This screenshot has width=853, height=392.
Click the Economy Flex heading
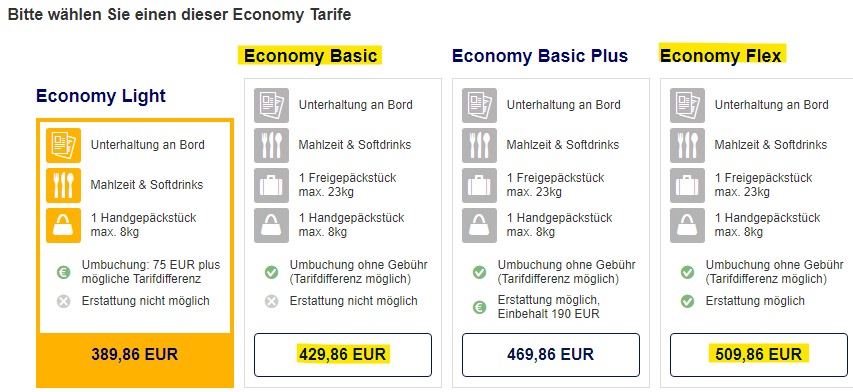720,55
